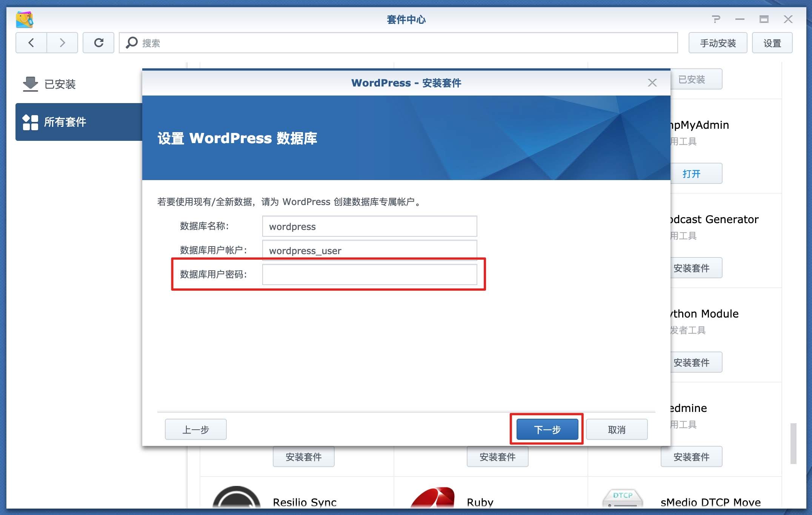Open the help question mark icon

pyautogui.click(x=716, y=19)
